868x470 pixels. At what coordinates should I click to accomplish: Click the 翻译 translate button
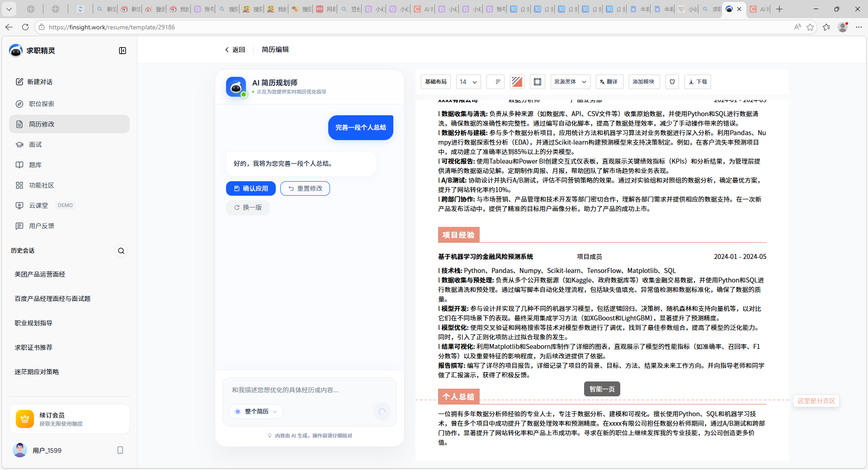coord(609,82)
